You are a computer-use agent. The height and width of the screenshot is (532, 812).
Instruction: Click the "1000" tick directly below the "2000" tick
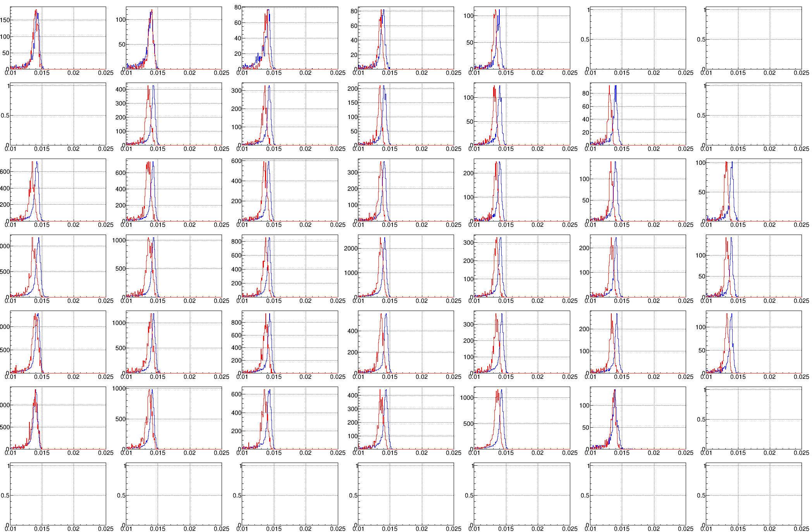click(x=351, y=273)
